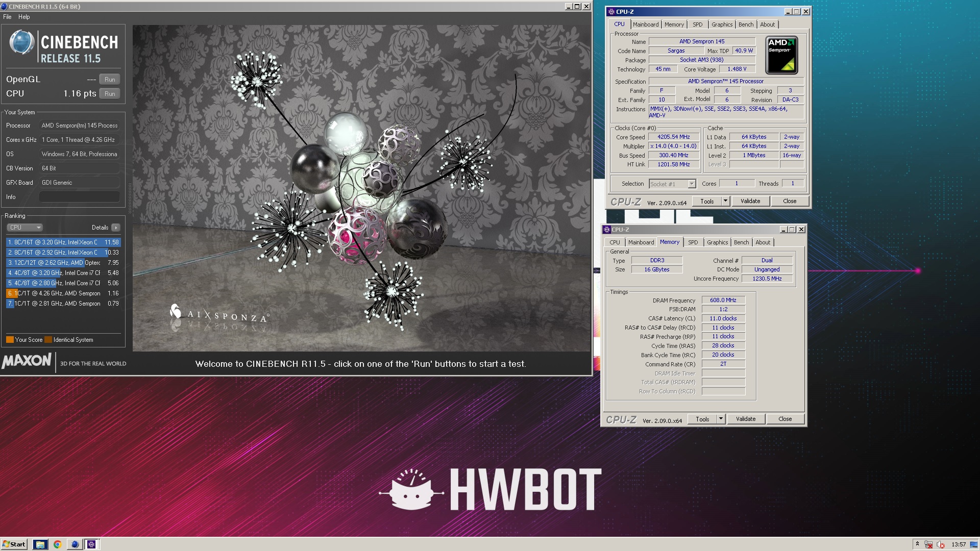Open Graphics tab in upper CPU-Z window
Screen dimensions: 980x551
[722, 24]
